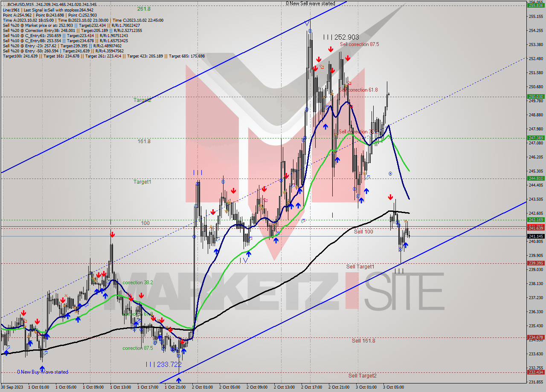Click the 235.430 price axis value
The image size is (546, 392).
(x=536, y=326)
